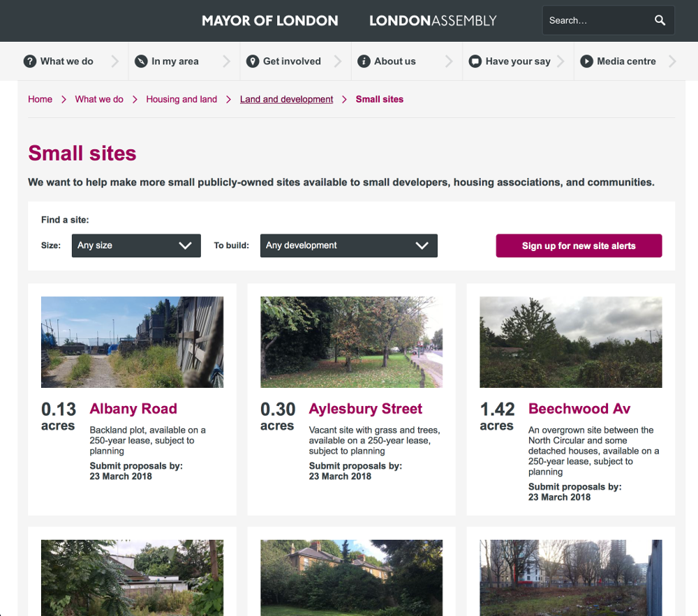
Task: Click the speech bubble icon beside Have your say
Action: click(475, 61)
